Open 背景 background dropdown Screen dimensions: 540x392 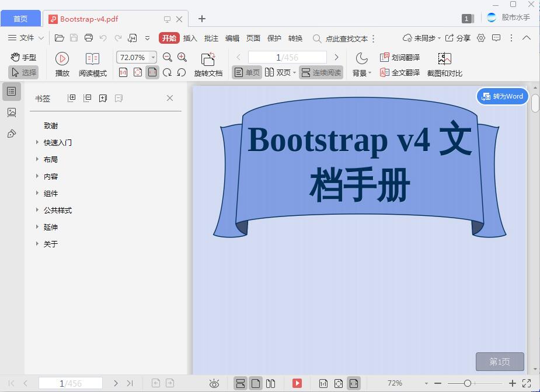coord(361,65)
